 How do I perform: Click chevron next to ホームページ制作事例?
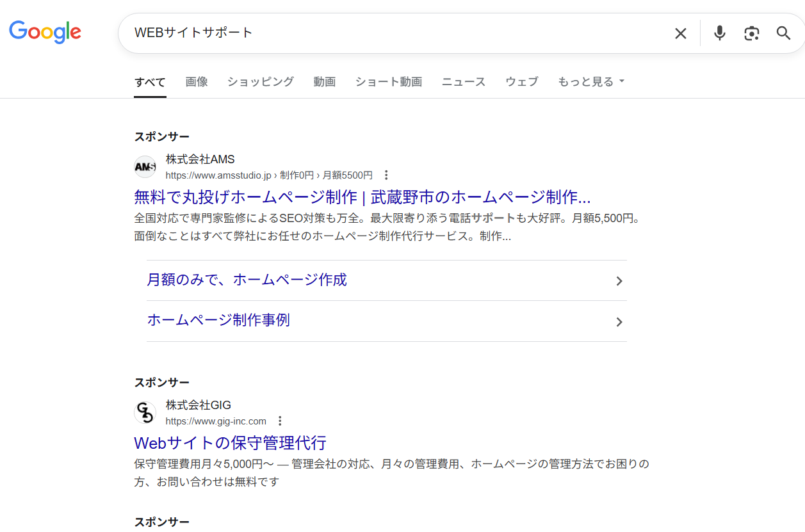619,322
